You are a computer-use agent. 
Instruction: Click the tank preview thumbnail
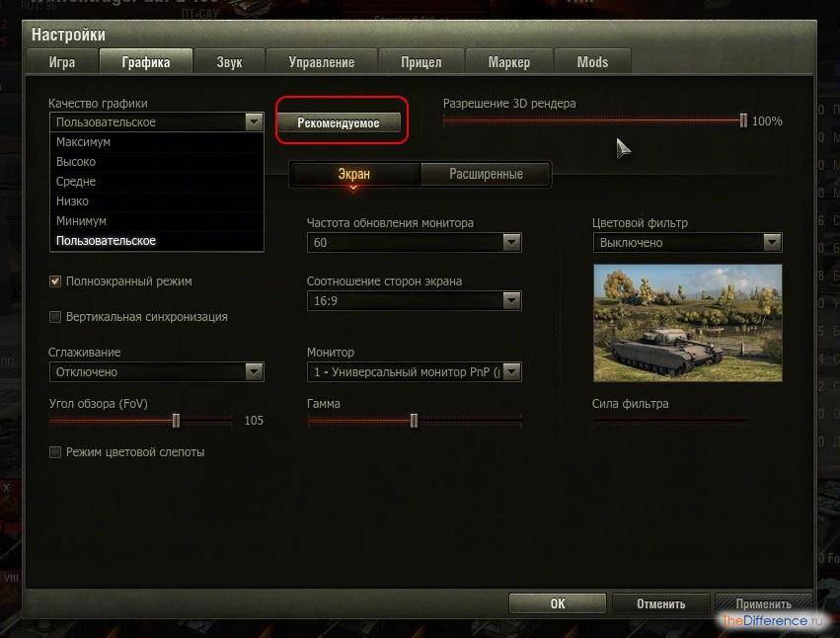click(687, 323)
